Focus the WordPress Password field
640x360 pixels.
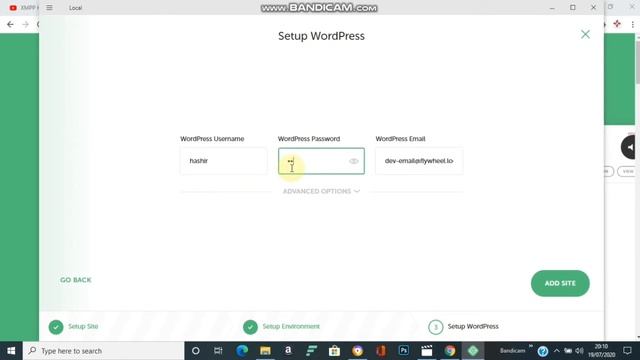coord(321,161)
